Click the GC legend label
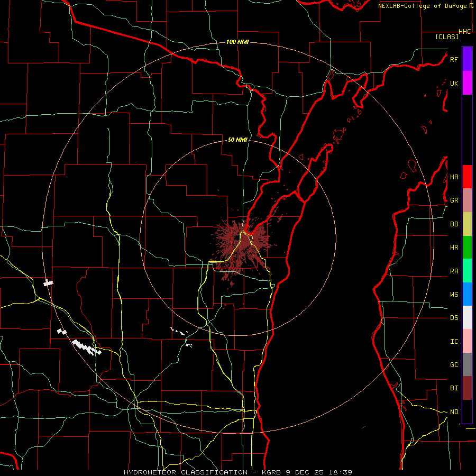Screen dimensions: 476x476 pyautogui.click(x=454, y=365)
